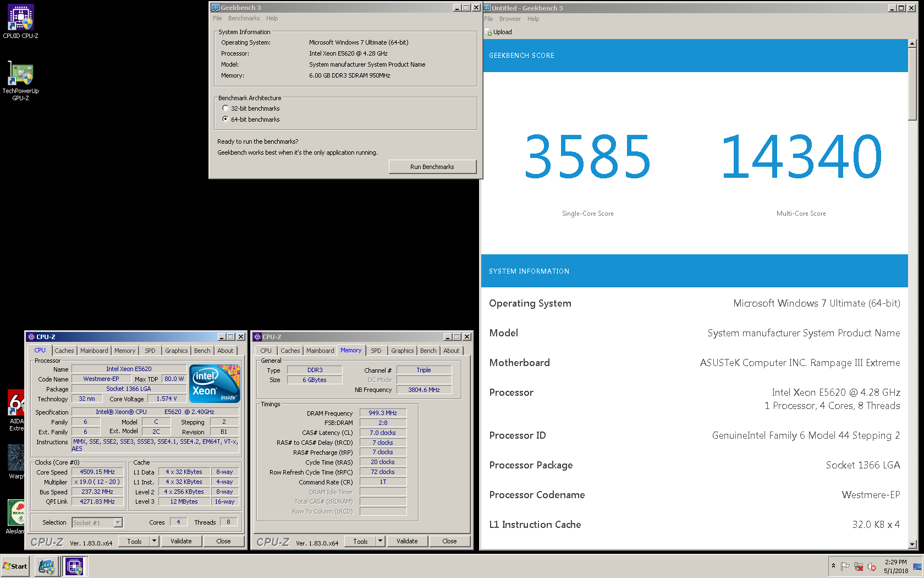Switch to About tab in right CPU-Z

[x=452, y=351]
